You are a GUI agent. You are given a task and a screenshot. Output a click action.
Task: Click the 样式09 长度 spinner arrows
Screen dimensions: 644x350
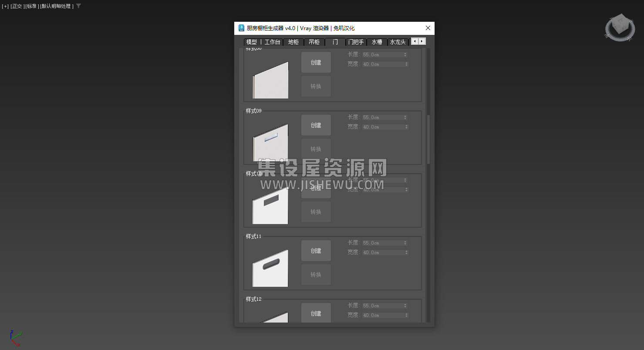point(406,117)
